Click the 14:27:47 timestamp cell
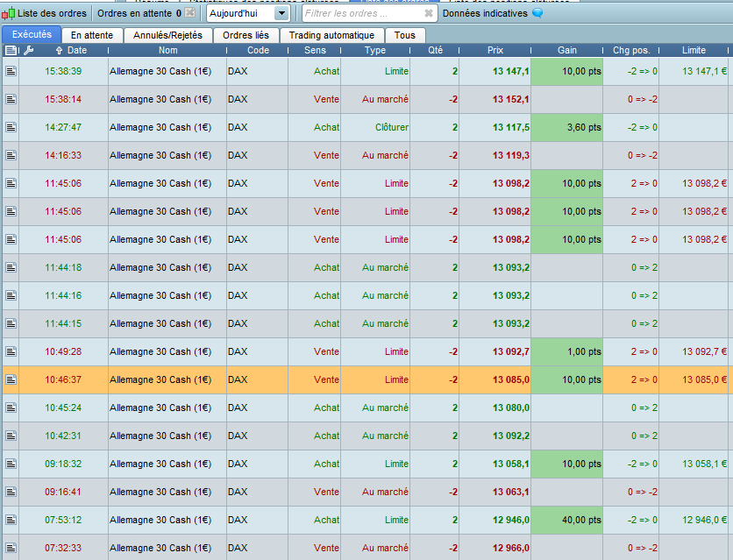The height and width of the screenshot is (560, 733). (63, 127)
